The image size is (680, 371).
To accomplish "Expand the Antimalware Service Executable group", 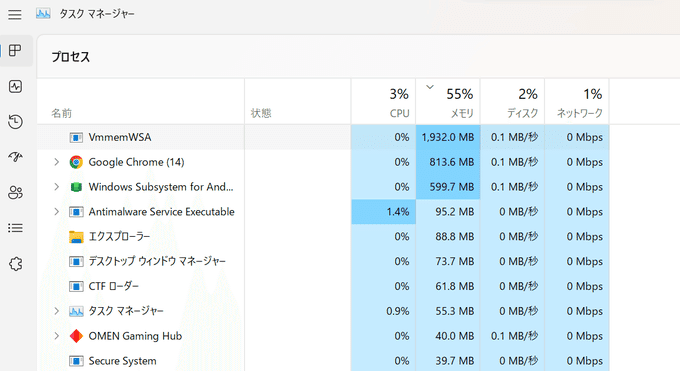I will coord(56,212).
